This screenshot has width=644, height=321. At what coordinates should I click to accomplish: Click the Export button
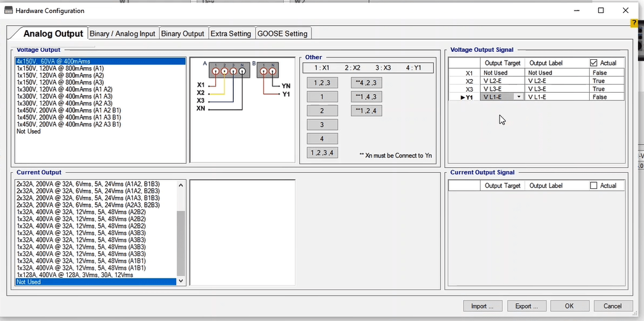pos(527,306)
